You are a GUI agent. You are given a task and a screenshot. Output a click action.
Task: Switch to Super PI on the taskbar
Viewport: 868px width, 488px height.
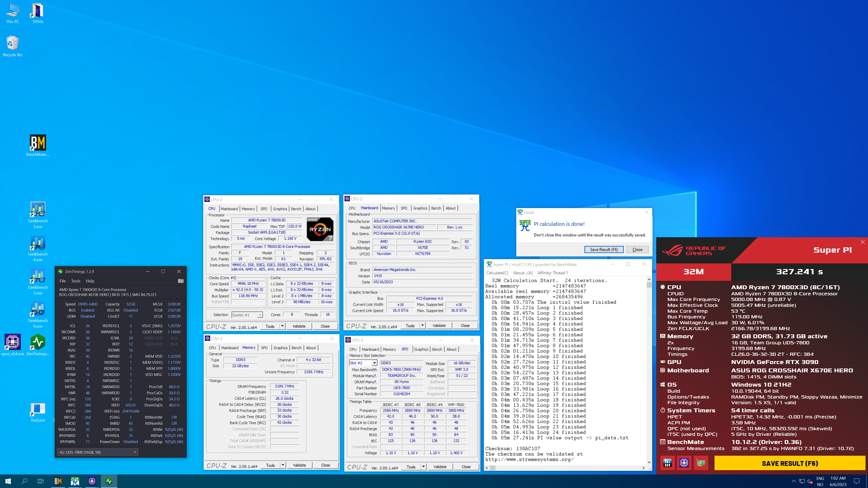[75, 481]
